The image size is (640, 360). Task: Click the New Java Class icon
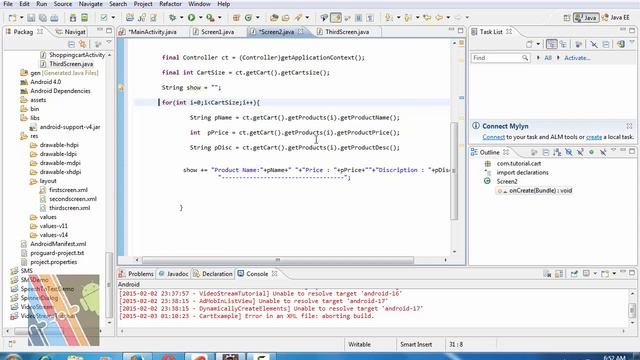tap(248, 18)
